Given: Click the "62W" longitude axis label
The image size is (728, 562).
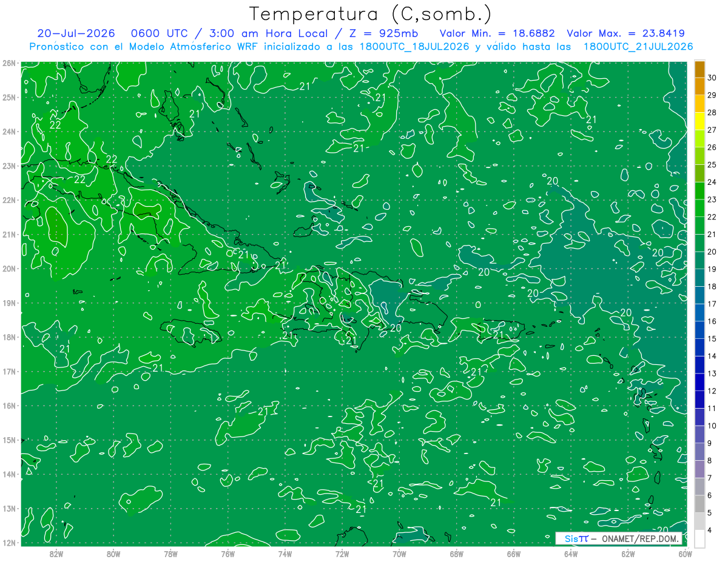Looking at the screenshot, I should coord(628,553).
